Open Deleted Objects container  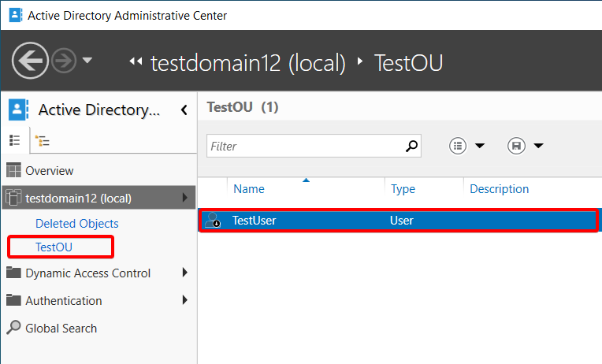pos(76,224)
